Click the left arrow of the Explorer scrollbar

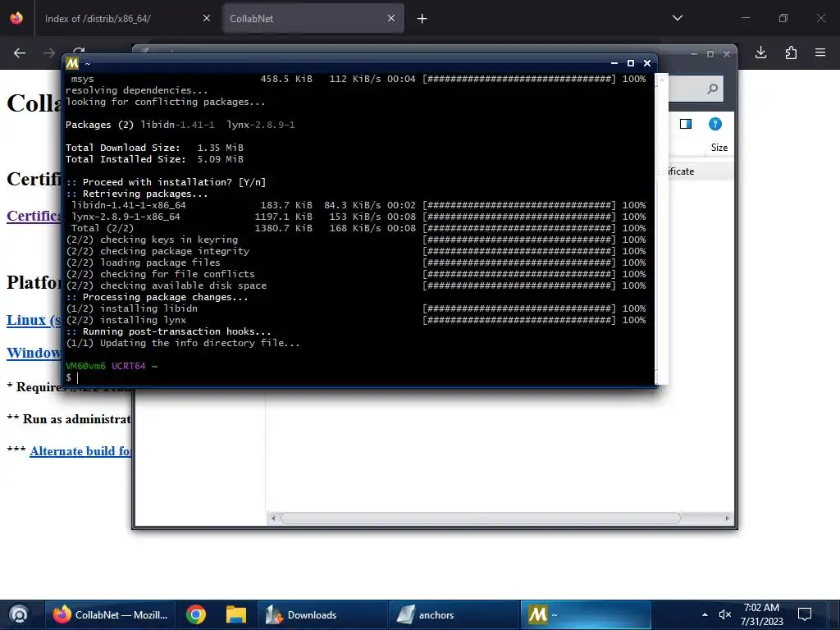pyautogui.click(x=273, y=518)
